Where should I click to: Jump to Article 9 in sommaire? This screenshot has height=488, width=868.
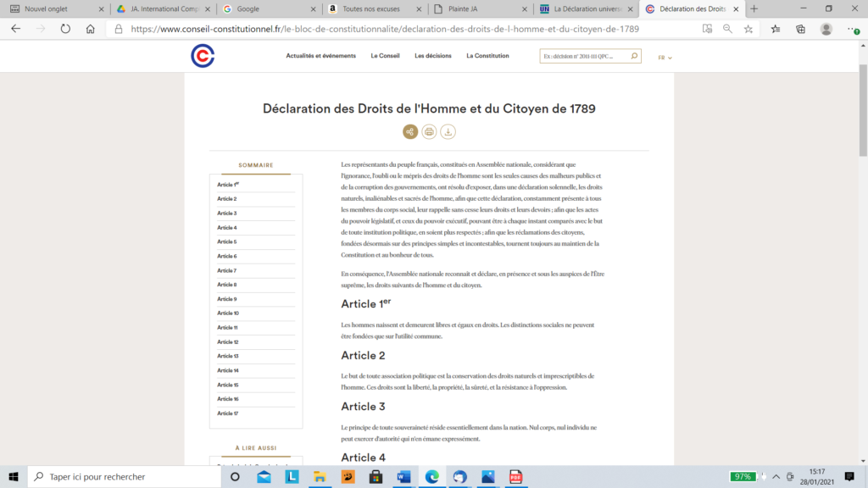pyautogui.click(x=227, y=299)
